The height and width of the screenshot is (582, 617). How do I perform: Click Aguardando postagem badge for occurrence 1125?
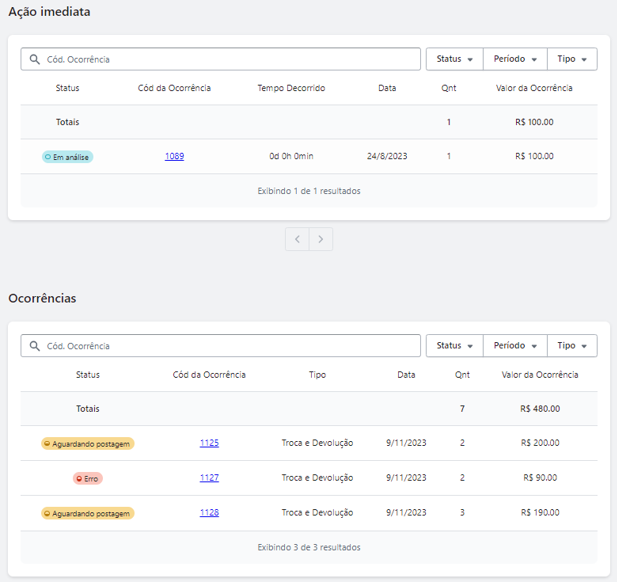(88, 444)
